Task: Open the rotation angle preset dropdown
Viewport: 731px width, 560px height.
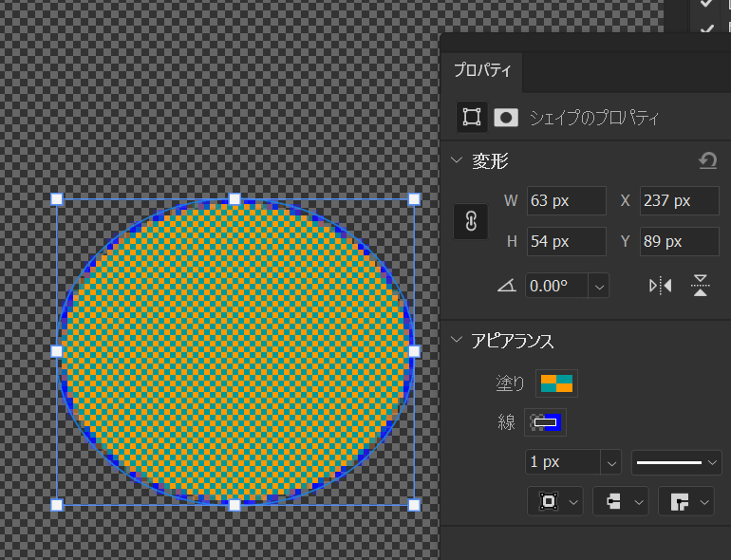Action: pos(599,285)
